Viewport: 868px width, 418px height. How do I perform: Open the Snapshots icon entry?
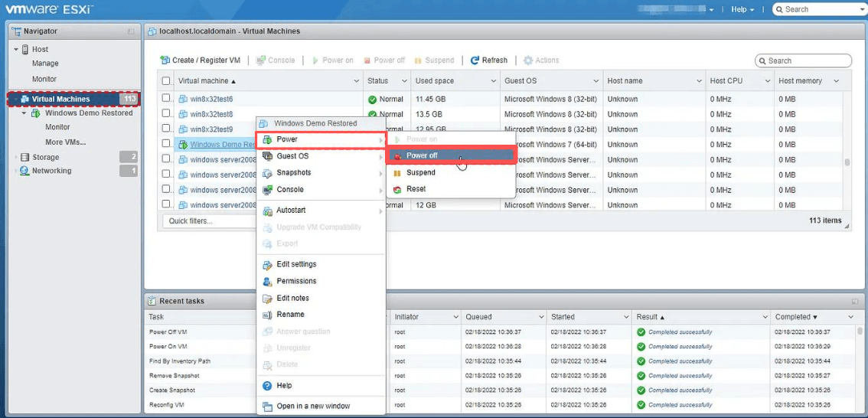coord(267,173)
